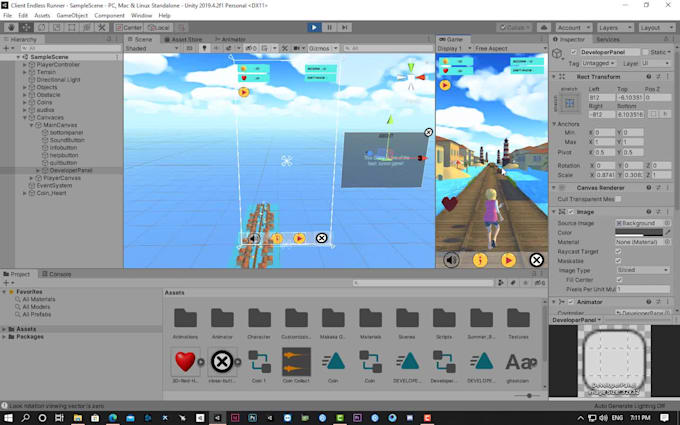Open the GameObject menu
Viewport: 680px width, 425px height.
72,16
